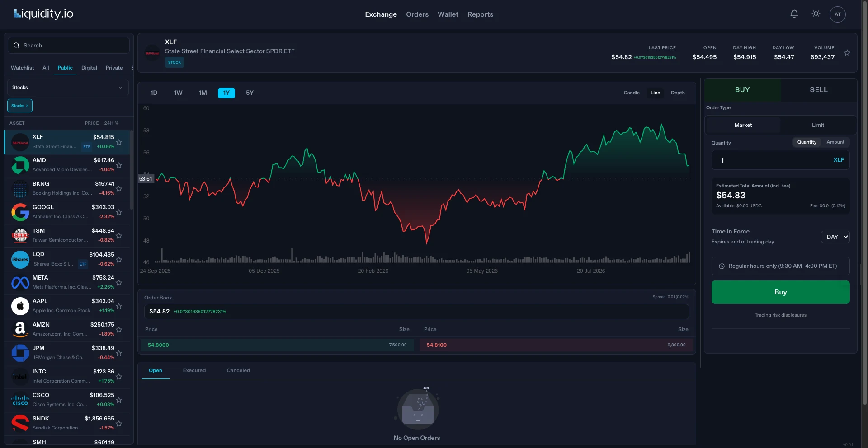This screenshot has width=868, height=448.
Task: Show the Depth chart type
Action: coord(678,93)
